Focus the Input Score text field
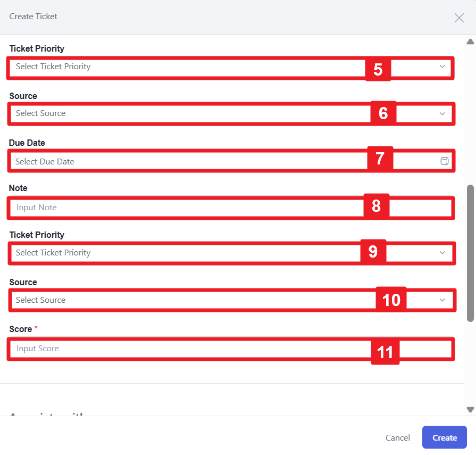This screenshot has height=455, width=476. [186, 349]
